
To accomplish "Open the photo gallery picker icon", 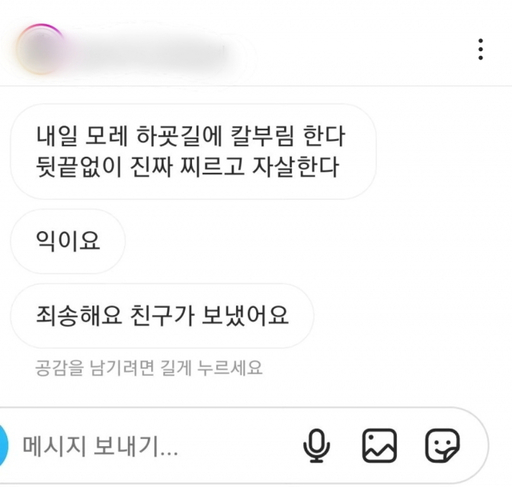I will (379, 446).
